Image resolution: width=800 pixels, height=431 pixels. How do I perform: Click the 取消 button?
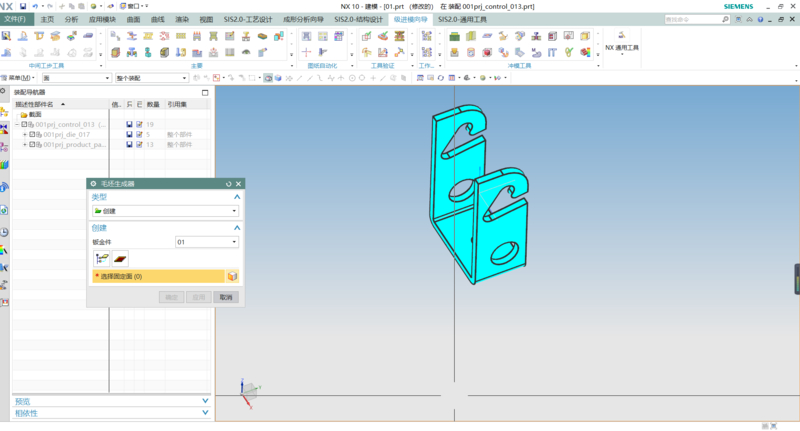[x=226, y=297]
